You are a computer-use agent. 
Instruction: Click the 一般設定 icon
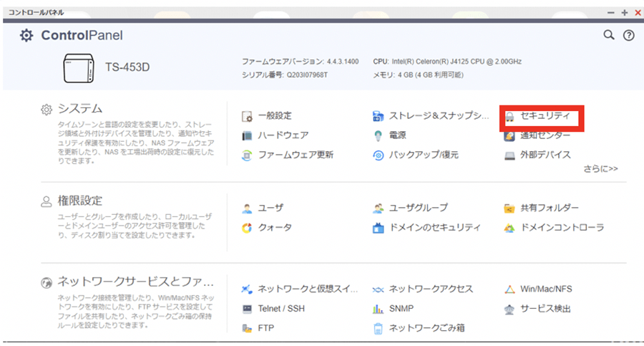tap(247, 117)
